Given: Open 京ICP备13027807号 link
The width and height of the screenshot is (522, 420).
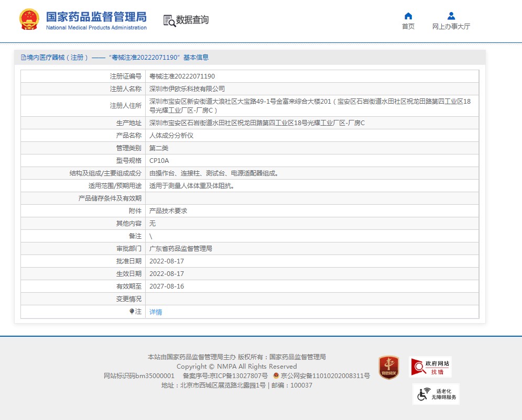Looking at the screenshot, I should click(x=238, y=376).
